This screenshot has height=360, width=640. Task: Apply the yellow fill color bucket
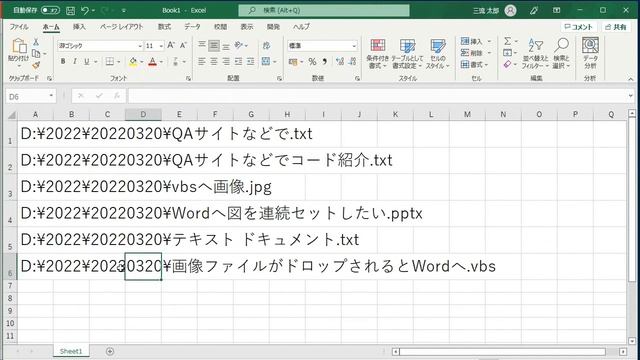coord(133,62)
